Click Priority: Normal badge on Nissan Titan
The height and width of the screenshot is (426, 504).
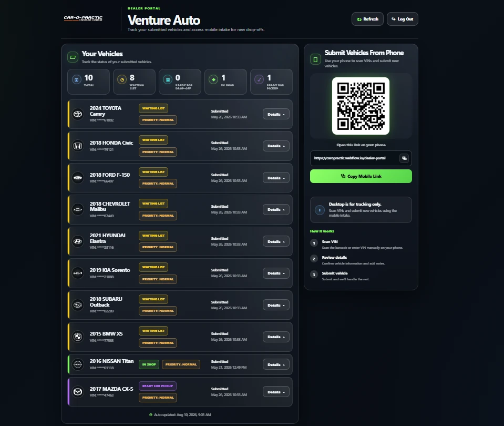(x=181, y=364)
